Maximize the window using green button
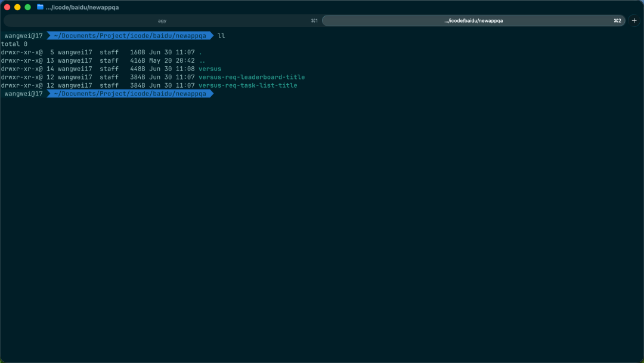The width and height of the screenshot is (644, 363). pos(27,7)
